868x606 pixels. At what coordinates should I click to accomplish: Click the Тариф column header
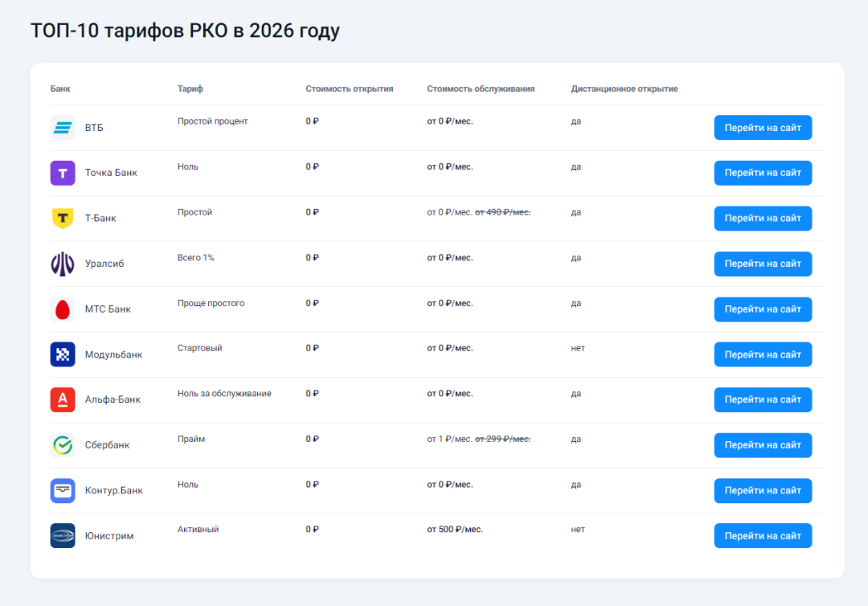pyautogui.click(x=190, y=88)
